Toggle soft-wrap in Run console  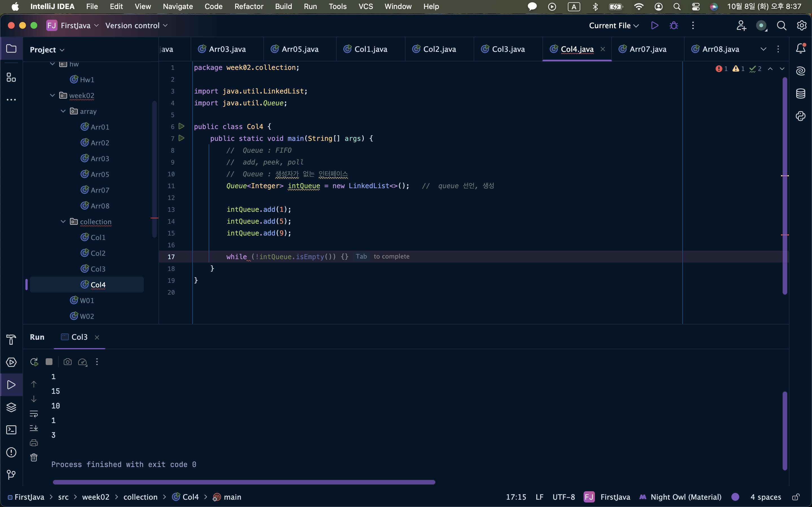[x=34, y=413]
